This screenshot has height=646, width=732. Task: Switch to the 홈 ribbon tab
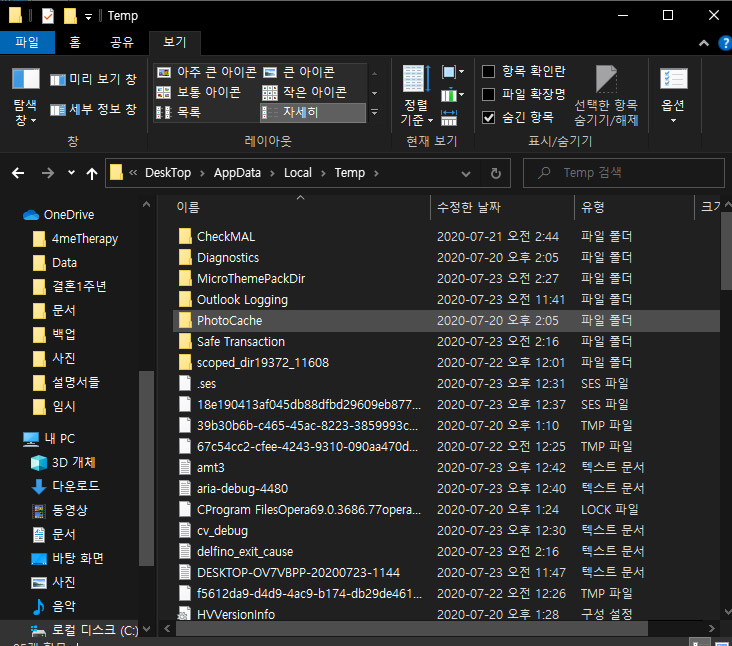tap(75, 42)
